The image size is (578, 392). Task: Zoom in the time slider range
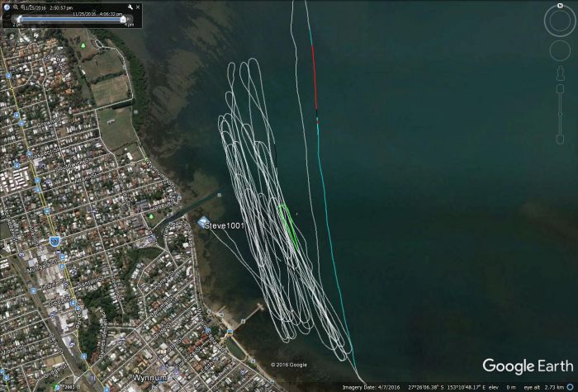click(x=24, y=7)
